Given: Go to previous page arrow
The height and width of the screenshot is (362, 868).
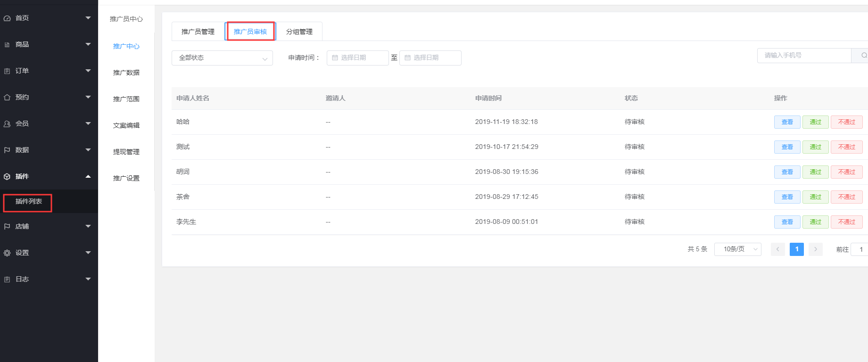Looking at the screenshot, I should 777,249.
